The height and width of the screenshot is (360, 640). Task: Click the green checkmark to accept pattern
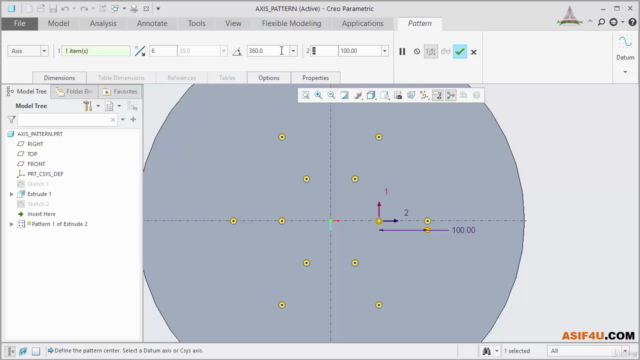(460, 51)
